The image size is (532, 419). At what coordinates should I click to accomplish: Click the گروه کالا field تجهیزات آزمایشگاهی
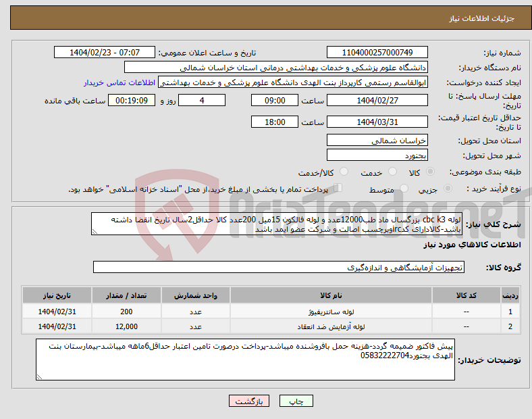coord(279,267)
